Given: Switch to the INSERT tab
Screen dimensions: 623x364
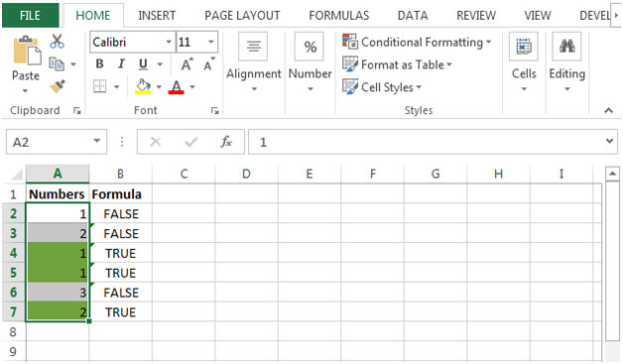Looking at the screenshot, I should (157, 16).
